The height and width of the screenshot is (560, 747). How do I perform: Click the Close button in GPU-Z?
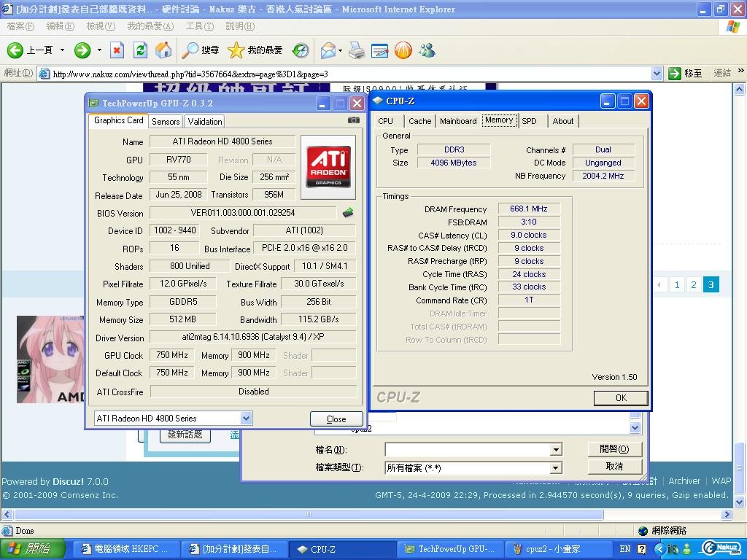[x=336, y=419]
